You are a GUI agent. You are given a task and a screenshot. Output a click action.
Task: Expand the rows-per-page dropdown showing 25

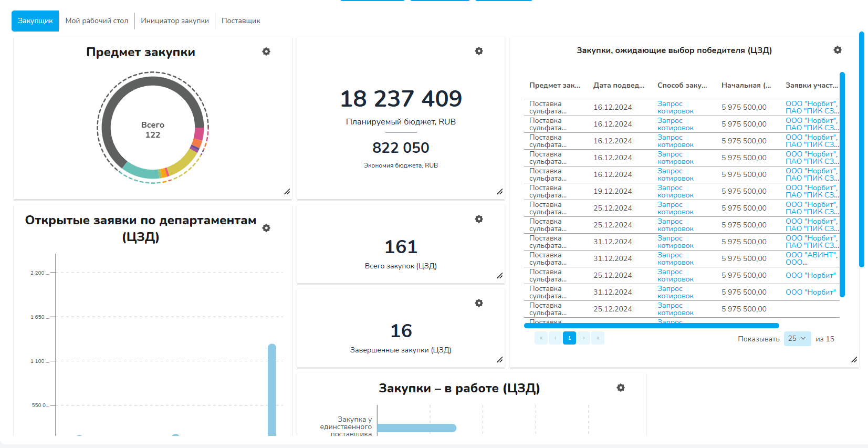point(797,339)
